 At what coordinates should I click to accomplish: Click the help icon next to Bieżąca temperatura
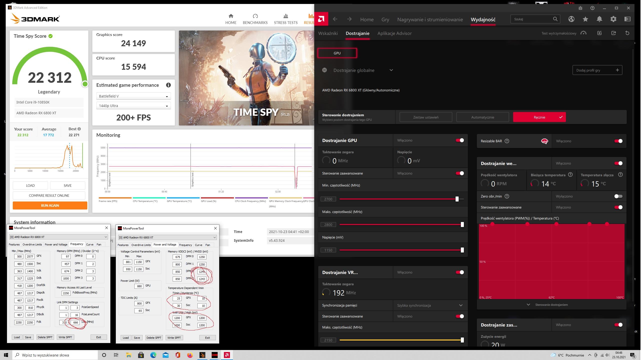570,175
